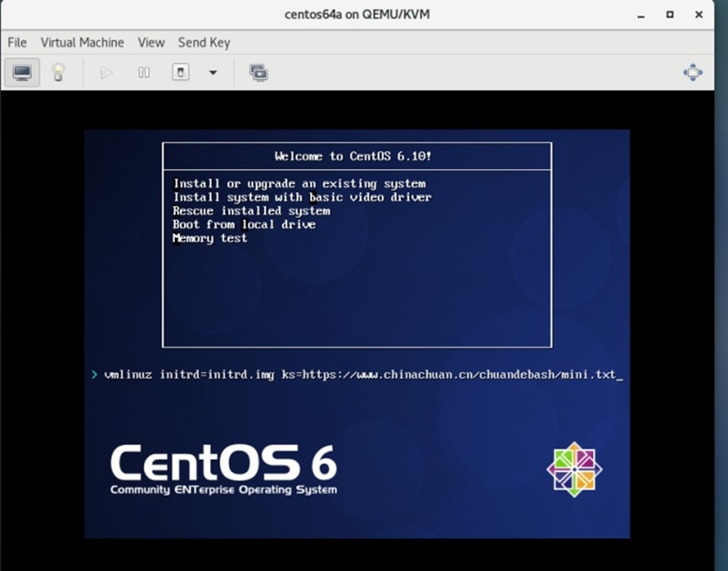
Task: Close the centos64a on QEMU/KVM window
Action: 699,15
